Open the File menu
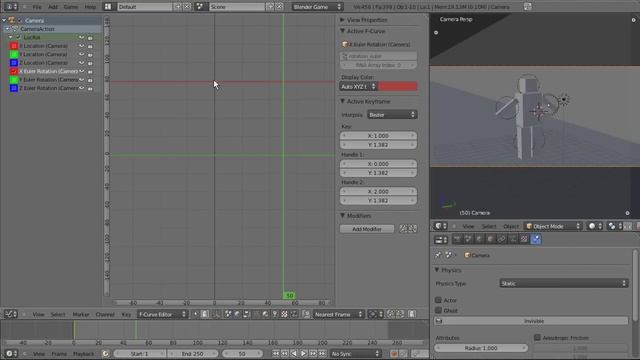This screenshot has height=360, width=640. (37, 7)
